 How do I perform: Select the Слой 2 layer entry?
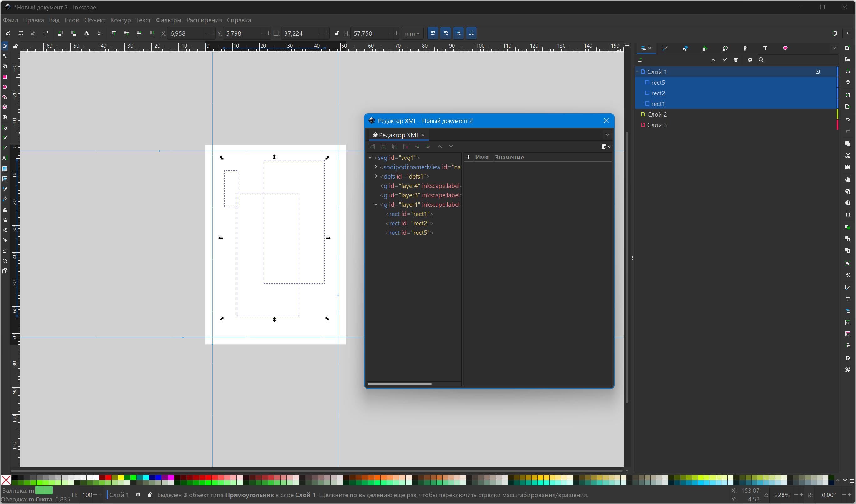[656, 114]
